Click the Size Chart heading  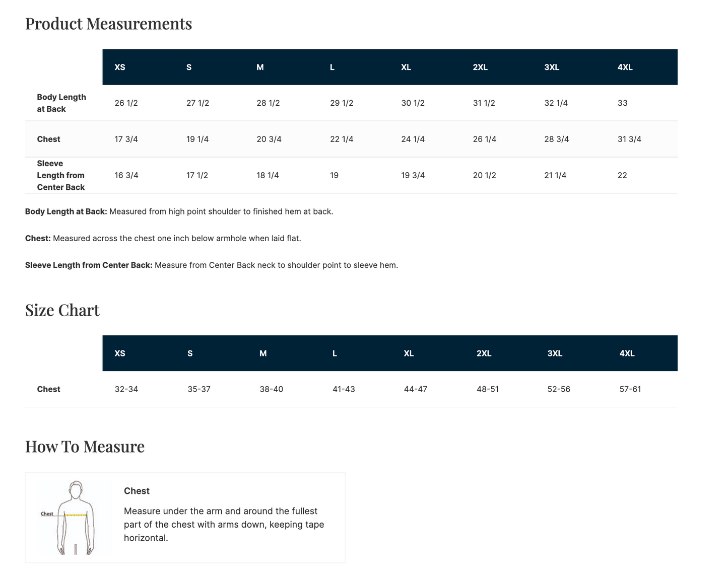pyautogui.click(x=62, y=310)
